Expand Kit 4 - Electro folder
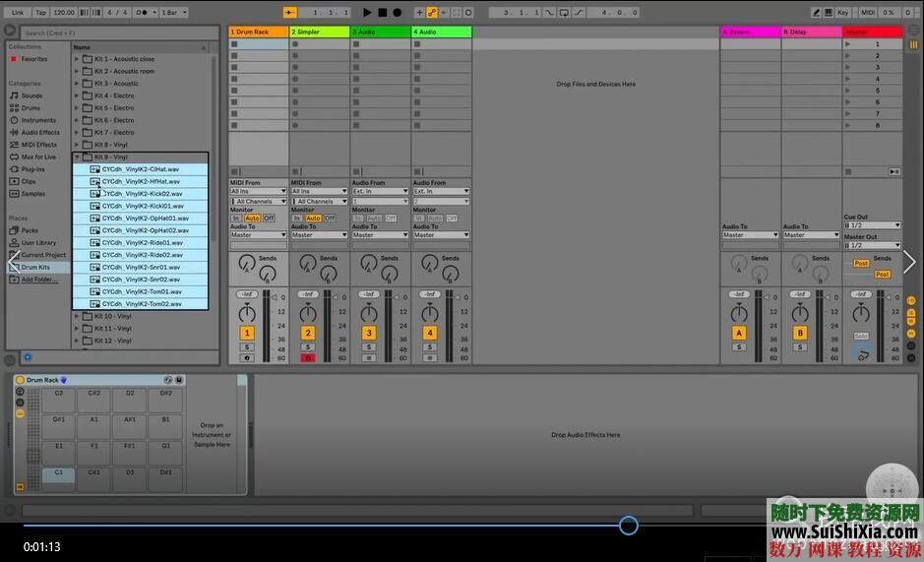 click(x=77, y=95)
